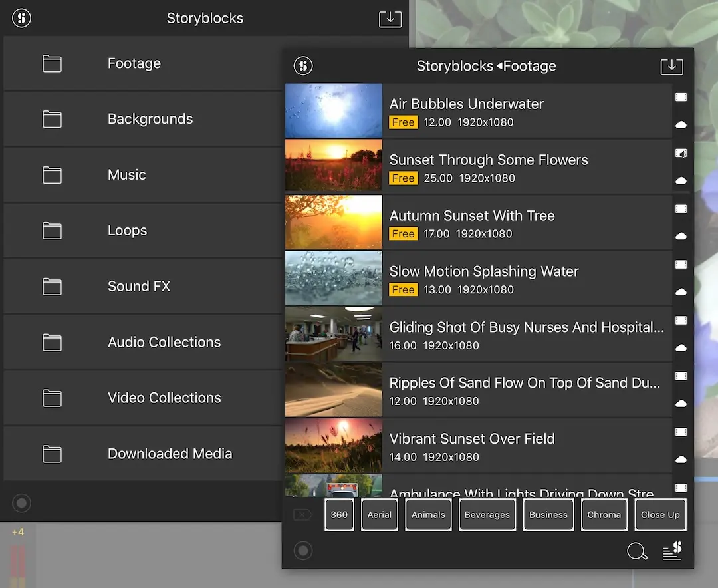Filter footage with the Aerial tag
Viewport: 718px width, 588px height.
tap(379, 515)
